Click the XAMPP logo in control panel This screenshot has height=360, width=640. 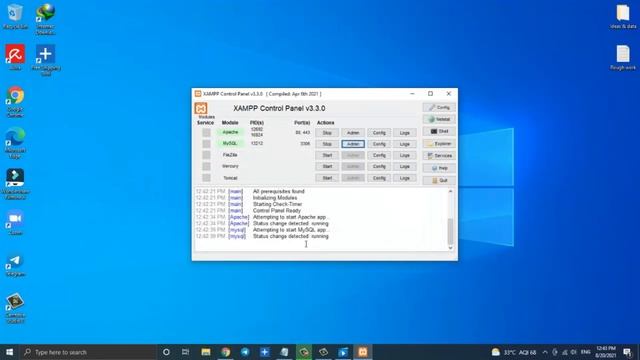pyautogui.click(x=201, y=109)
